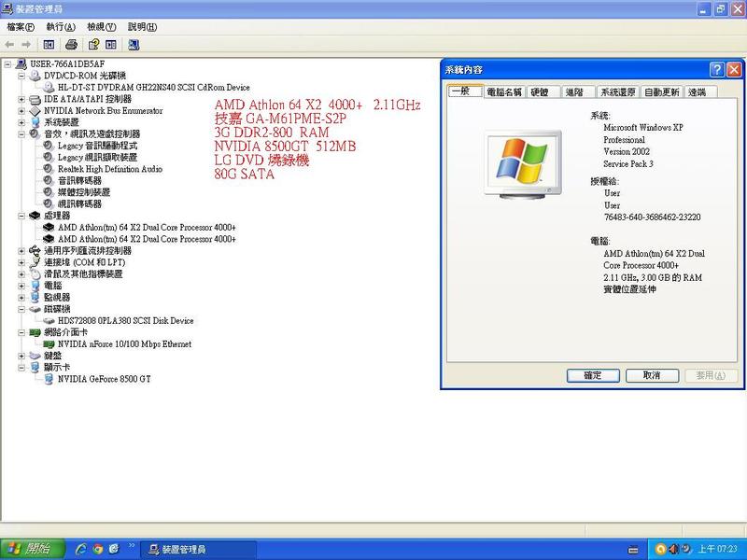The height and width of the screenshot is (560, 747).
Task: Expand the 通用序列匯流排控制器 node
Action: click(21, 250)
